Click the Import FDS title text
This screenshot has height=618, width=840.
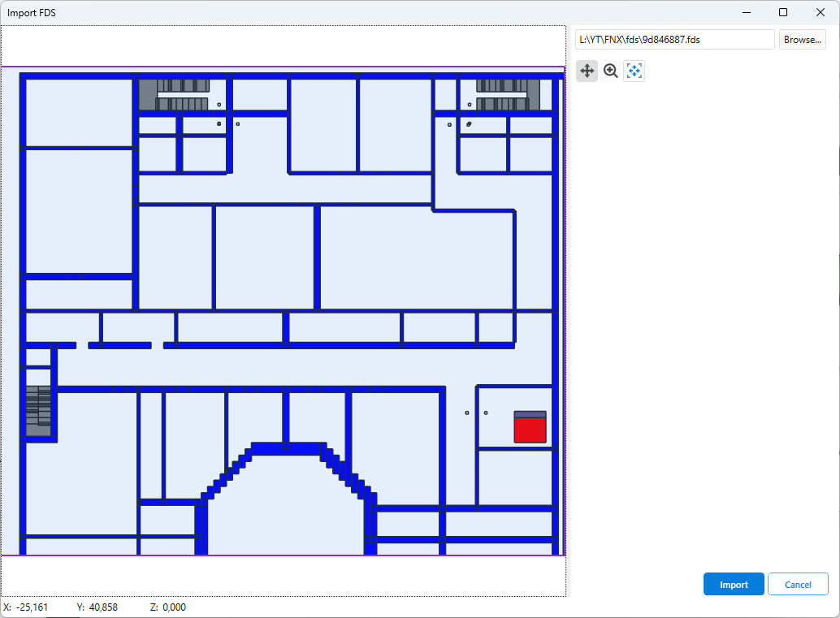click(x=32, y=13)
